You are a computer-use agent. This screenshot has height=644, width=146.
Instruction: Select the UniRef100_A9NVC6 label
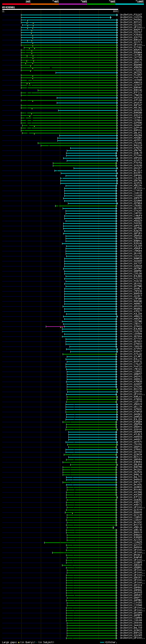tap(131, 82)
